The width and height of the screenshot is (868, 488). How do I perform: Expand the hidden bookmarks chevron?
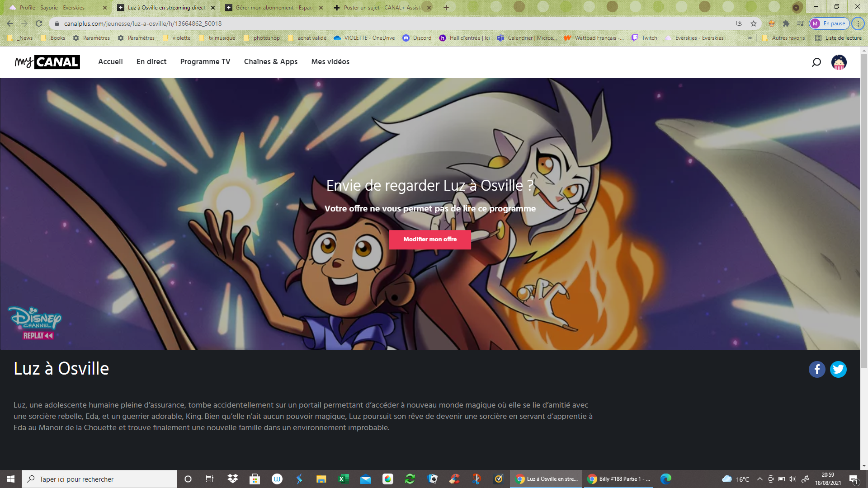(750, 38)
